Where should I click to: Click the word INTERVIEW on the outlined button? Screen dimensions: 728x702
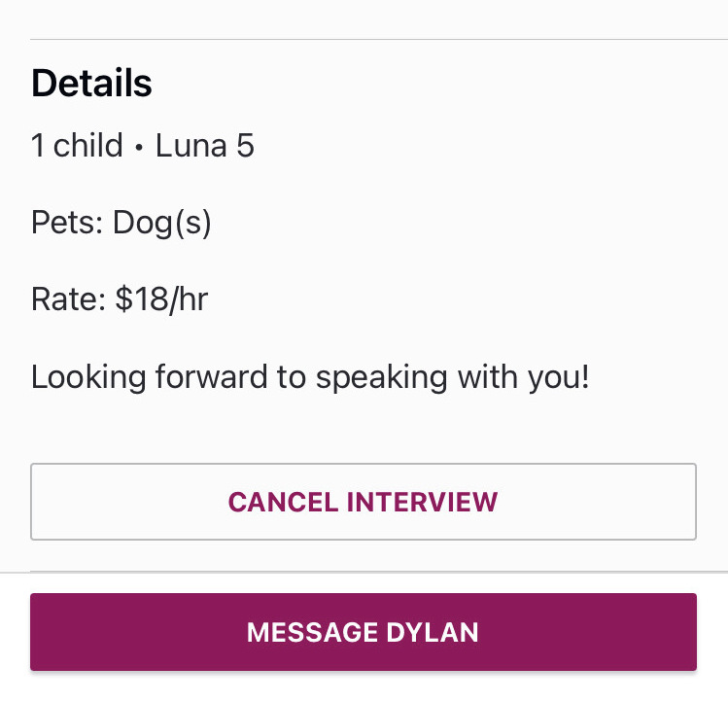422,502
